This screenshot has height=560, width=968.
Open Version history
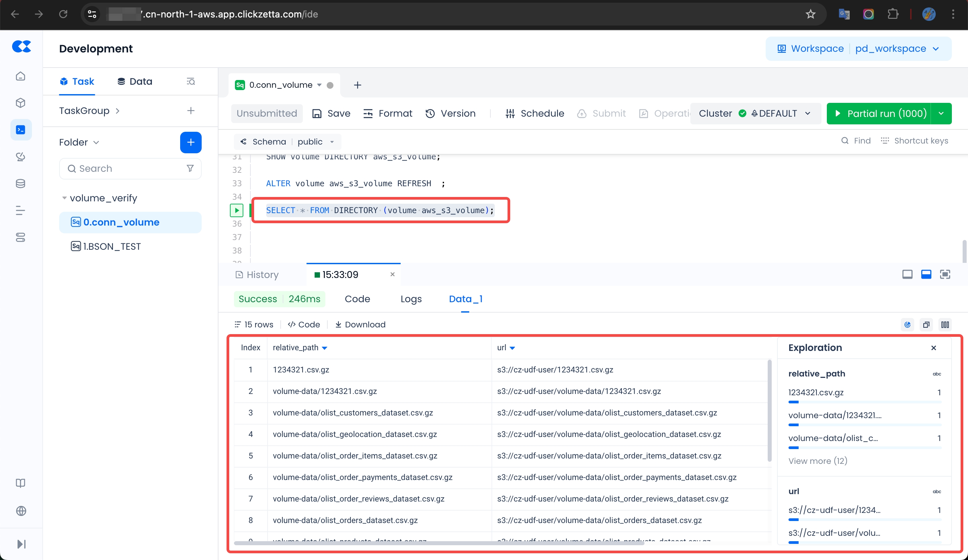pos(450,114)
